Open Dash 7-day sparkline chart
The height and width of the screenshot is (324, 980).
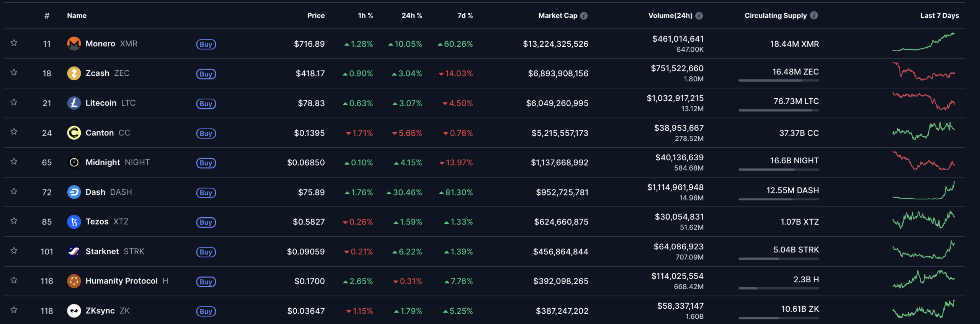tap(924, 190)
